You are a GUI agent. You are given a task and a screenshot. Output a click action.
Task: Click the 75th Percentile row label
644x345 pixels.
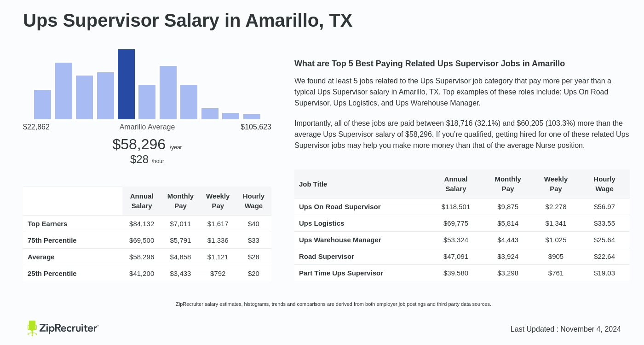pyautogui.click(x=52, y=240)
